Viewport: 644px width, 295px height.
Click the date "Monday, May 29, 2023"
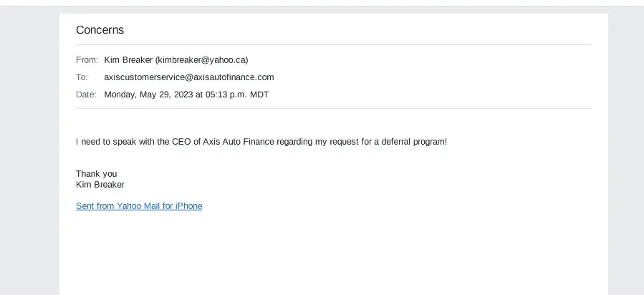(x=149, y=95)
